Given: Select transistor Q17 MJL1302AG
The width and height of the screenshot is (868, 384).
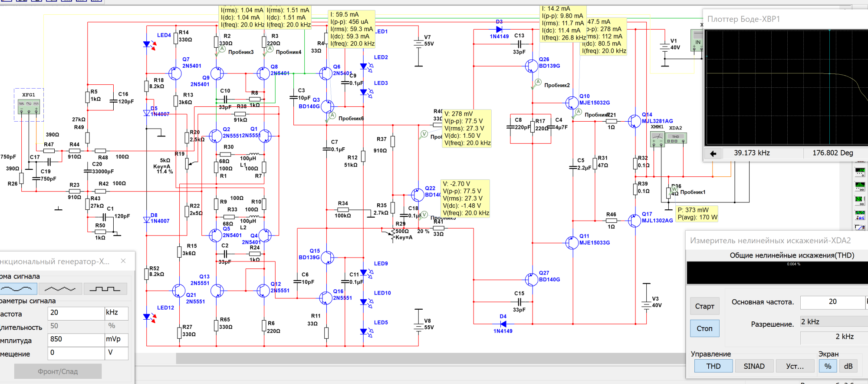Looking at the screenshot, I should 635,221.
